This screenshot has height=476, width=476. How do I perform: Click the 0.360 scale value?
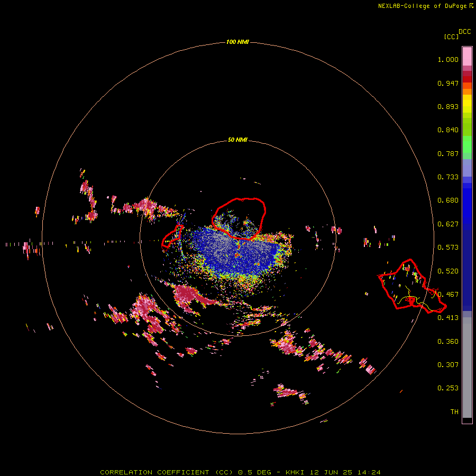448,342
